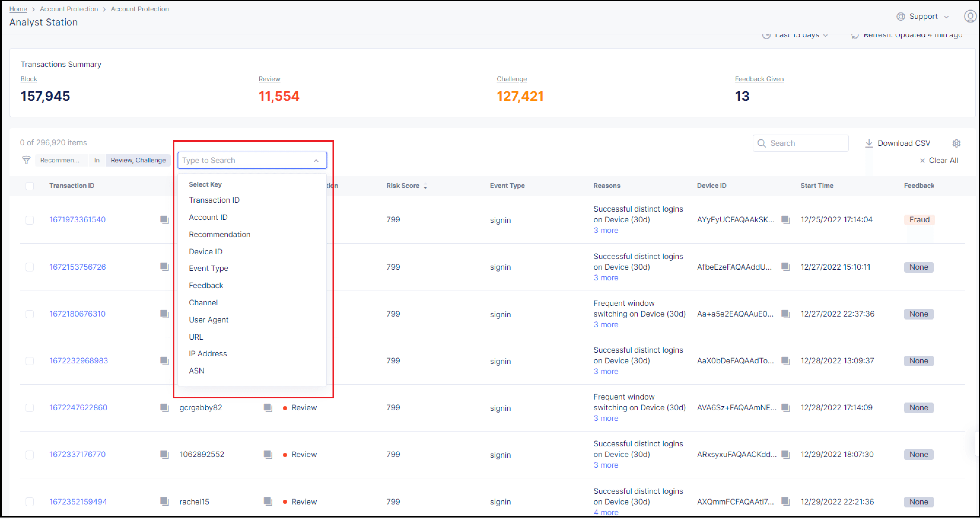Check the select-all checkbox in table header

pos(30,186)
